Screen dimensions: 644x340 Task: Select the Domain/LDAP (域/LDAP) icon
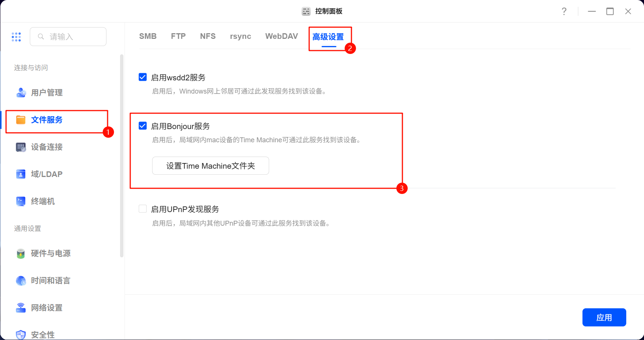[21, 174]
